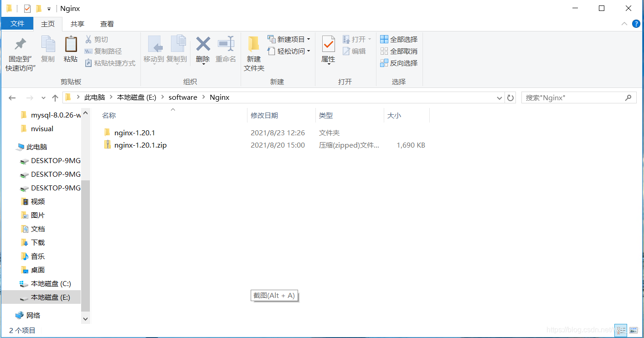Image resolution: width=644 pixels, height=338 pixels.
Task: Switch to Details view in the status bar
Action: (x=620, y=330)
